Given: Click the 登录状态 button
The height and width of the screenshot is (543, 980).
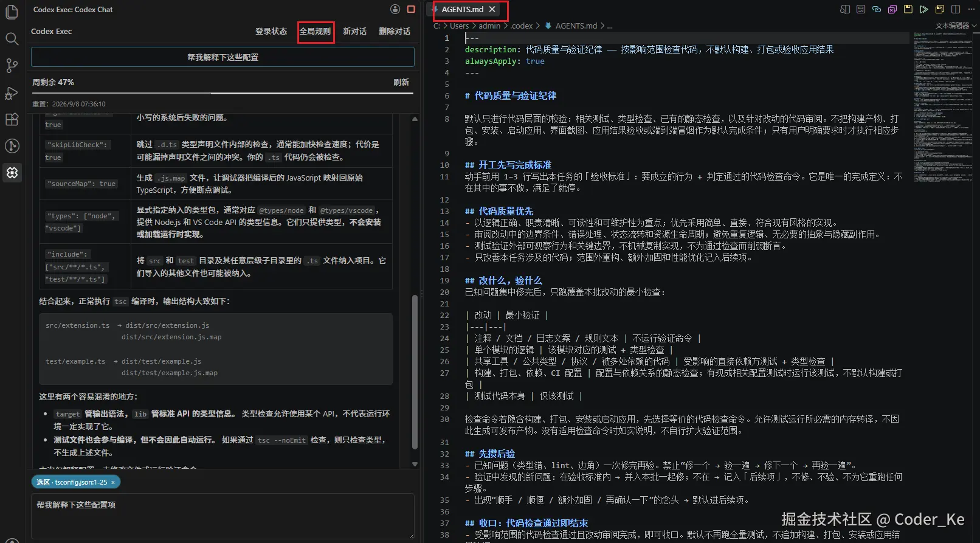Looking at the screenshot, I should 271,31.
